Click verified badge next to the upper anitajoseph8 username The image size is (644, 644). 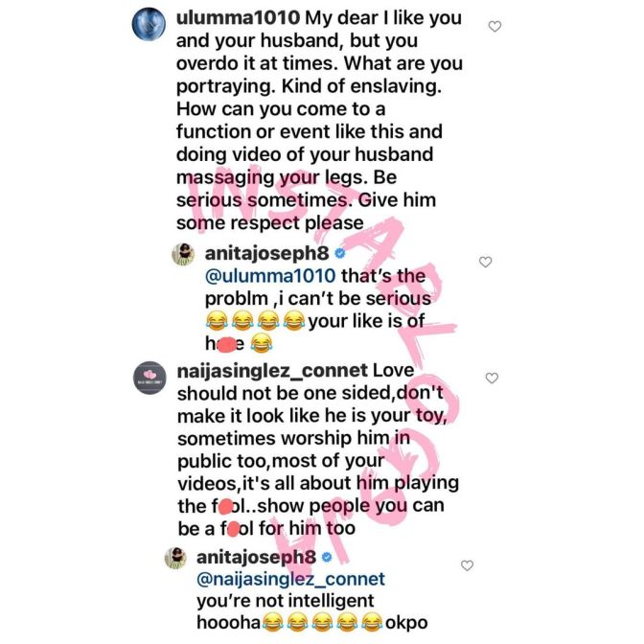coord(340,253)
